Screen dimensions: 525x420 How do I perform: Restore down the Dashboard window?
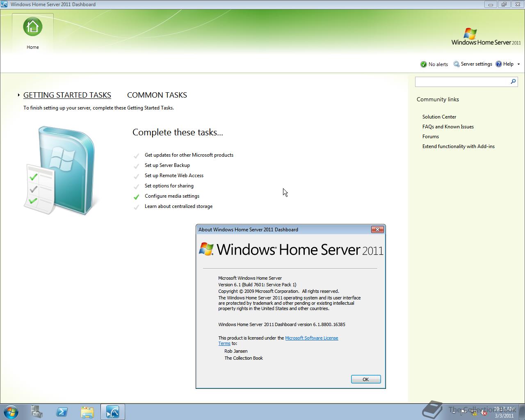[x=504, y=5]
